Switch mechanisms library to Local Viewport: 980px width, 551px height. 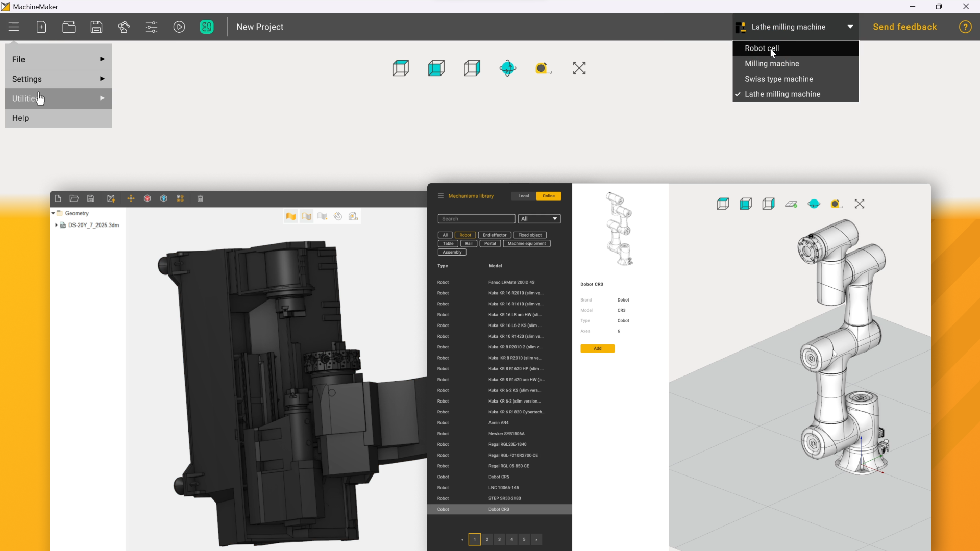pos(523,196)
